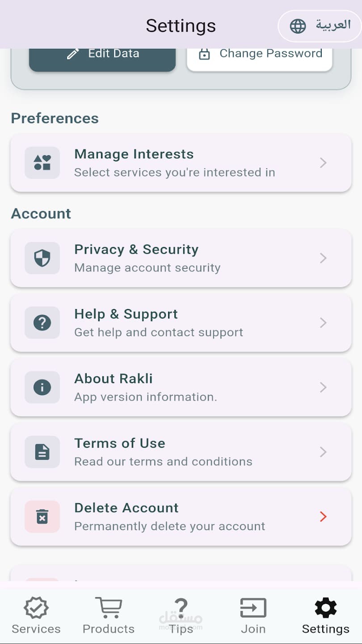Expand Help & Support with its chevron
This screenshot has height=644, width=362.
tap(323, 322)
